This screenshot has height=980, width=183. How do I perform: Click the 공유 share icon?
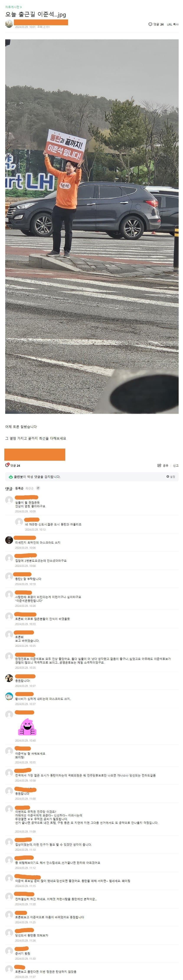tap(163, 465)
